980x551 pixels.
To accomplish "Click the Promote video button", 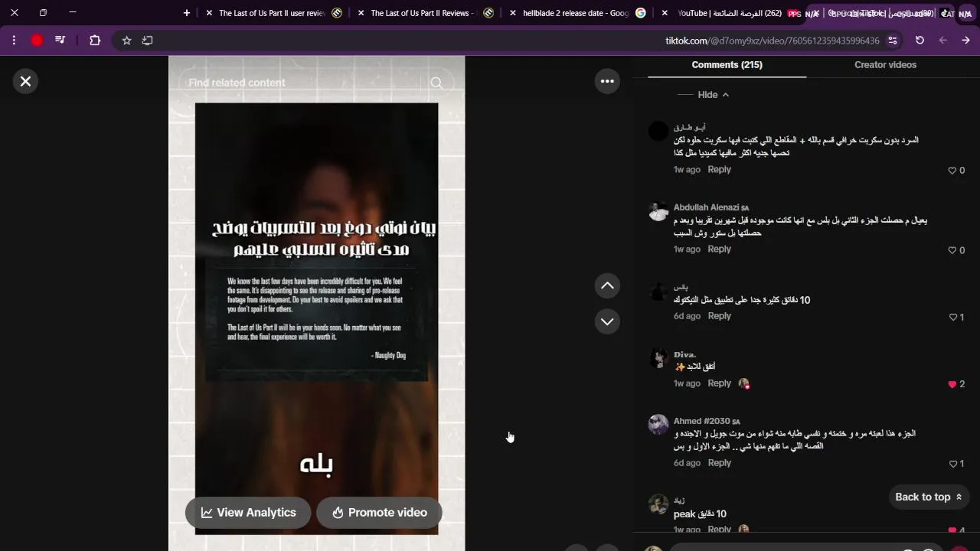I will pyautogui.click(x=379, y=513).
